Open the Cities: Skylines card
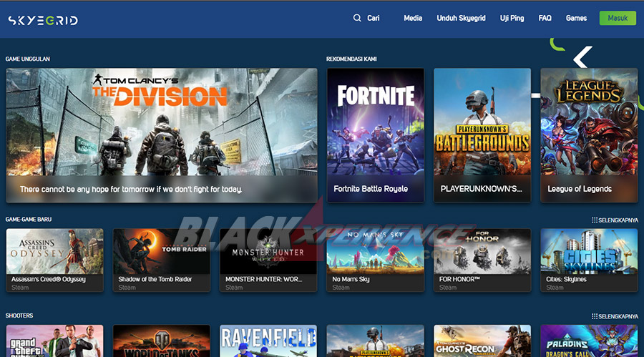 pos(589,260)
